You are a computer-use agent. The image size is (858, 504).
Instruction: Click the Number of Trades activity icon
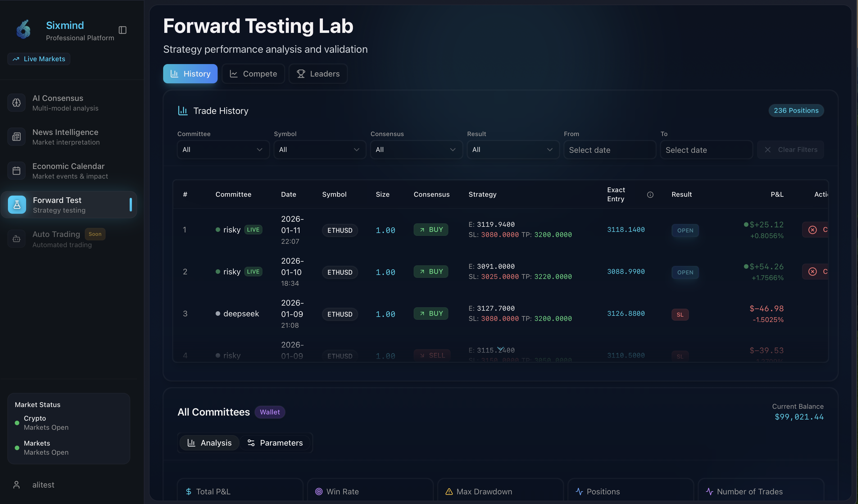point(710,492)
